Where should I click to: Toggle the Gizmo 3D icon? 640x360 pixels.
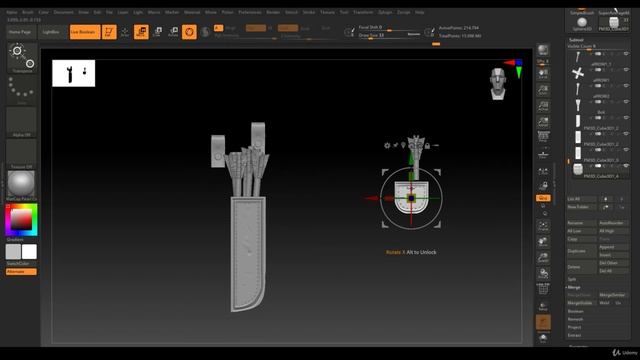(x=189, y=32)
